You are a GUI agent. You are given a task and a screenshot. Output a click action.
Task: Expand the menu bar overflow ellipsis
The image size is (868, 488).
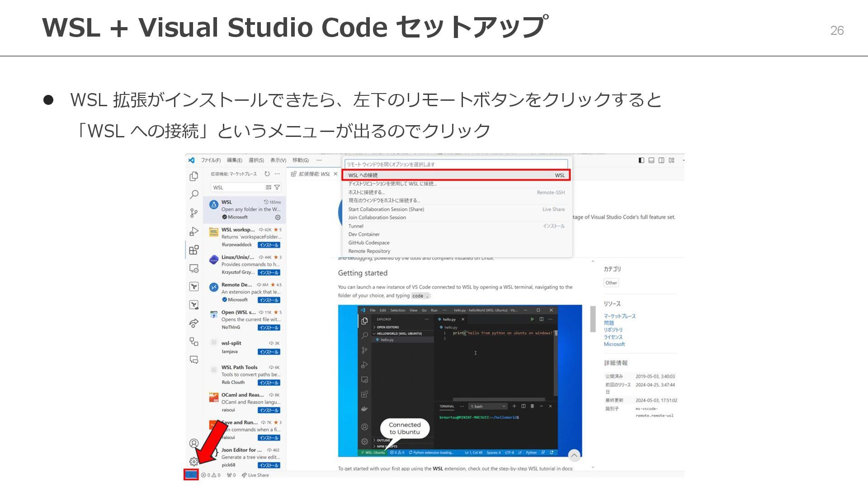(x=319, y=160)
